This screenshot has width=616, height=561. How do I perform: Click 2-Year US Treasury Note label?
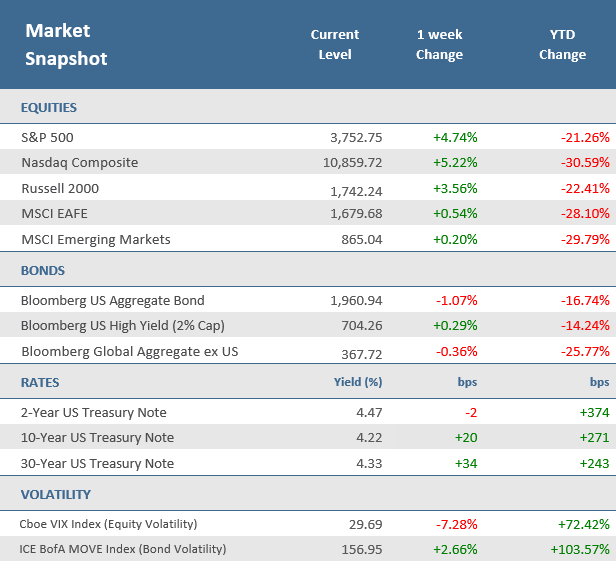pyautogui.click(x=94, y=413)
